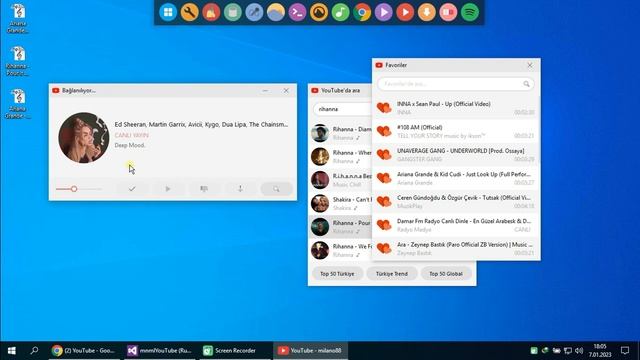This screenshot has height=360, width=640.
Task: Open Rihanna - Pour desktop file
Action: (x=18, y=61)
